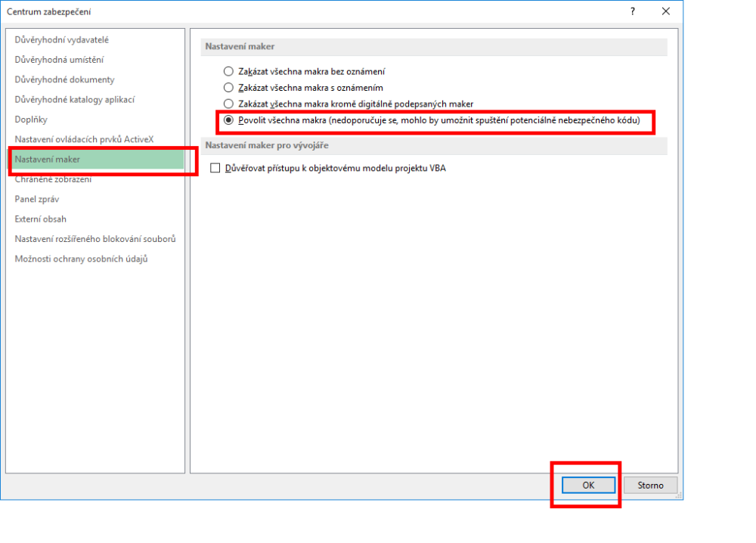Select Externí obsah in left list
756x543 pixels.
[x=40, y=219]
